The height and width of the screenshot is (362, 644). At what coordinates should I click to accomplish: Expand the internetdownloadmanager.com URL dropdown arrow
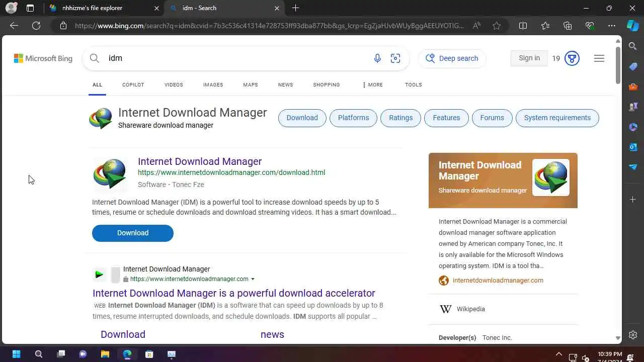coord(253,279)
